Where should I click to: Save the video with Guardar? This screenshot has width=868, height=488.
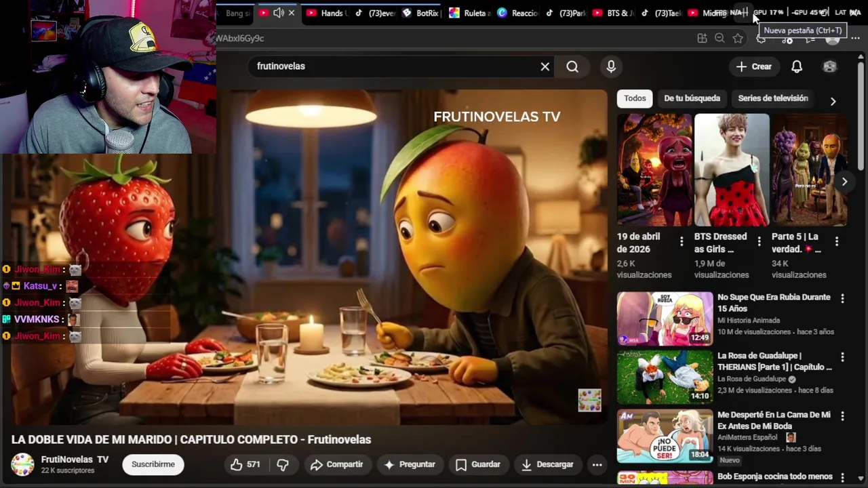477,464
